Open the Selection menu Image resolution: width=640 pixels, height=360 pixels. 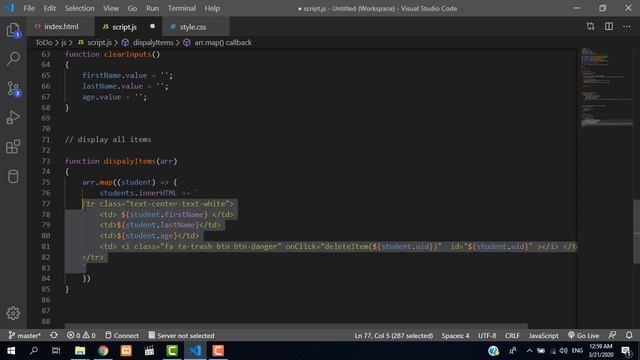tap(79, 8)
